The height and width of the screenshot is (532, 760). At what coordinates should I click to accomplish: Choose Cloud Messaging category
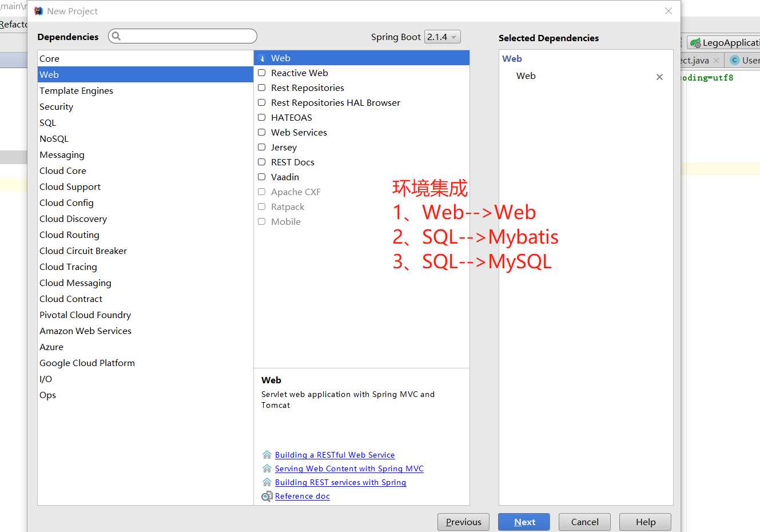coord(145,283)
